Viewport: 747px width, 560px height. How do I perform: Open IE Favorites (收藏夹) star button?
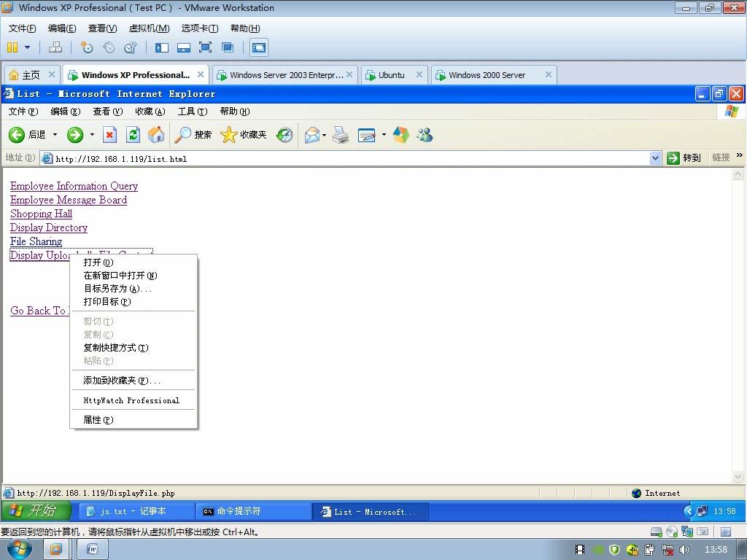[244, 135]
